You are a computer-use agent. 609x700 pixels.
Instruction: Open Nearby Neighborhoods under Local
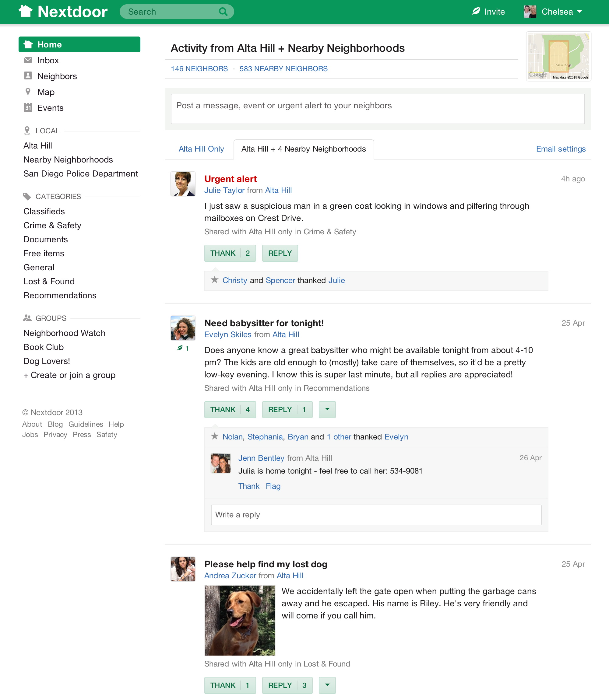68,159
